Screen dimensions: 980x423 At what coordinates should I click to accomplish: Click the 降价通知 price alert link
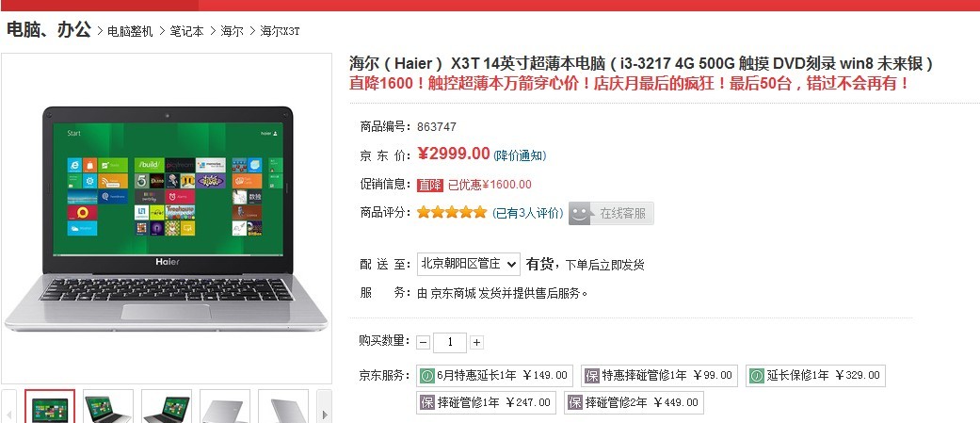click(x=520, y=155)
